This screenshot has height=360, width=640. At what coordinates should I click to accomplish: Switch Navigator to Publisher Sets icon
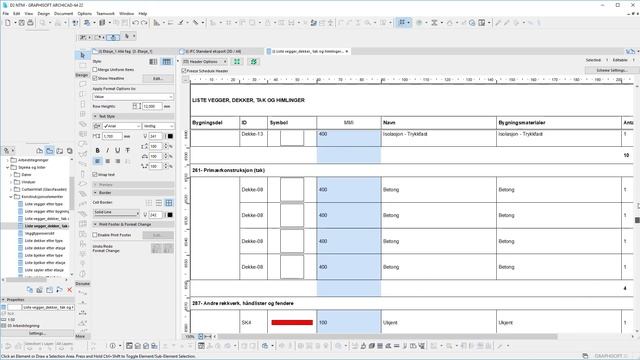click(x=69, y=151)
